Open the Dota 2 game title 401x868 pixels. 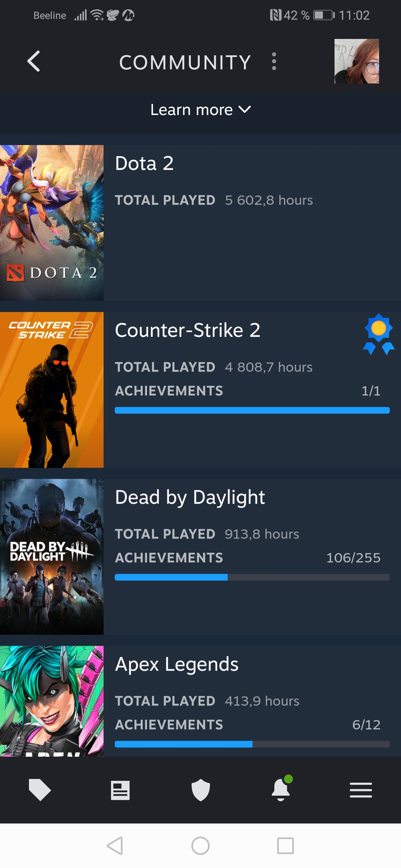coord(144,163)
